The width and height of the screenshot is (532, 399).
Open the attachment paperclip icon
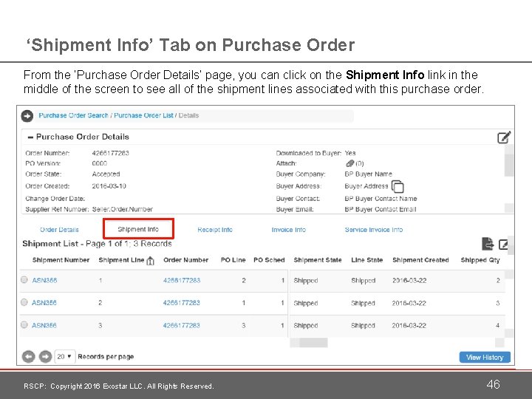click(349, 163)
